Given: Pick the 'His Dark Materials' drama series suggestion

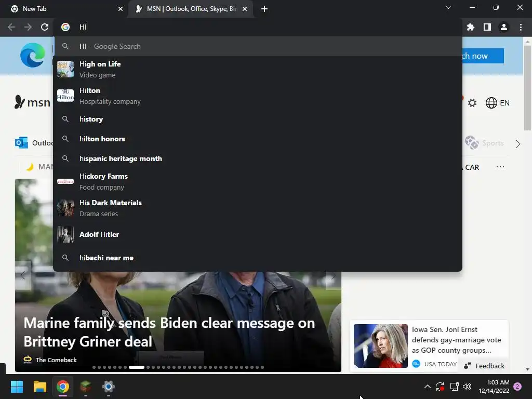Looking at the screenshot, I should [x=258, y=208].
